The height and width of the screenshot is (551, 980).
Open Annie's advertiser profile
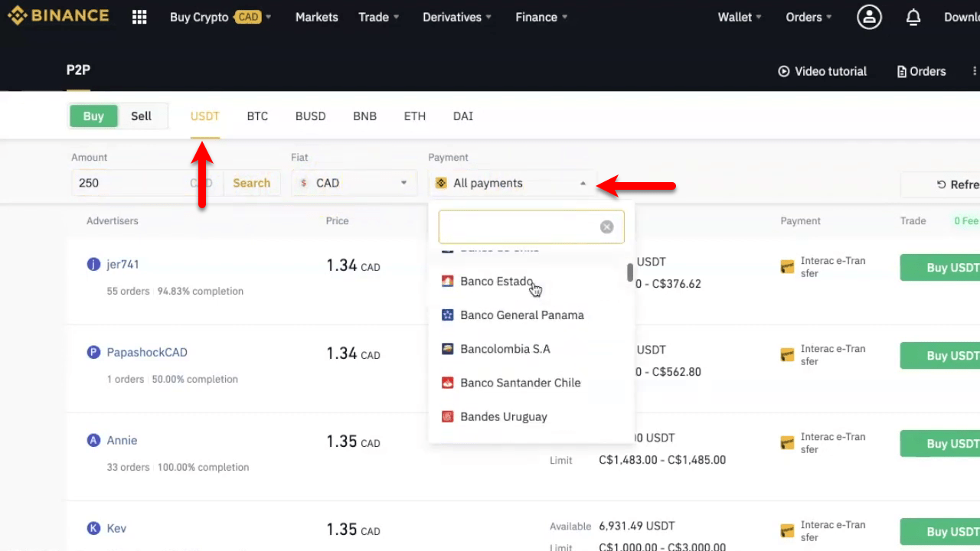pyautogui.click(x=122, y=441)
